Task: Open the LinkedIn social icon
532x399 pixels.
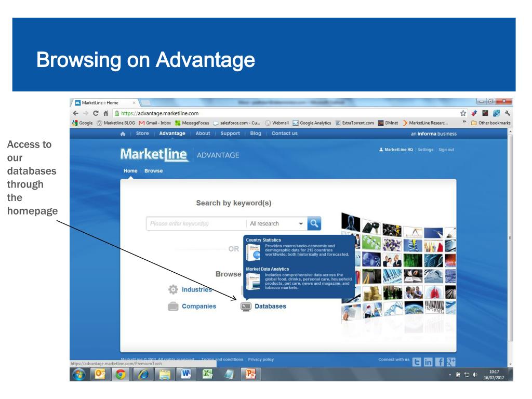Action: pos(428,362)
